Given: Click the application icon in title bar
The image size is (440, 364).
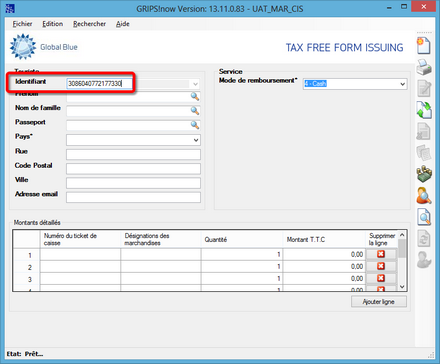Looking at the screenshot, I should (x=10, y=8).
